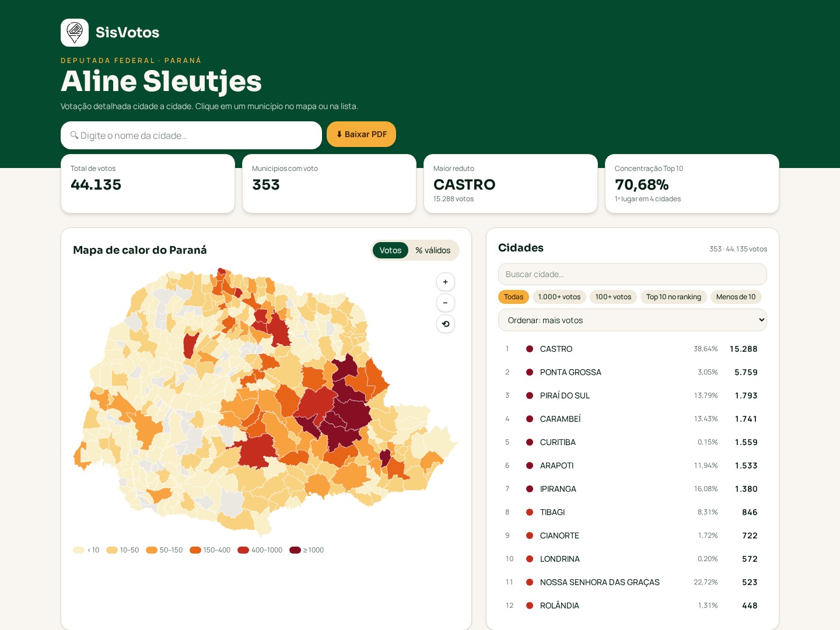Click the dot beside PONTA GROSSA
This screenshot has height=630, width=840.
point(530,372)
